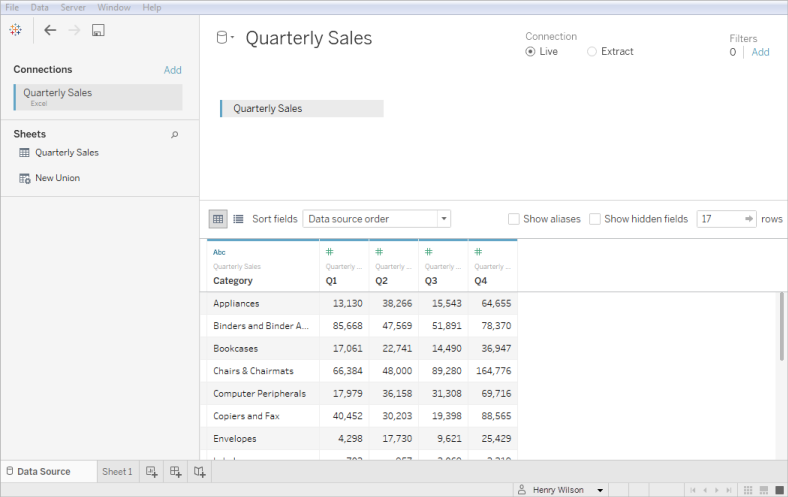Image resolution: width=788 pixels, height=497 pixels.
Task: Open Henry Wilson user dropdown arrow
Action: (600, 490)
